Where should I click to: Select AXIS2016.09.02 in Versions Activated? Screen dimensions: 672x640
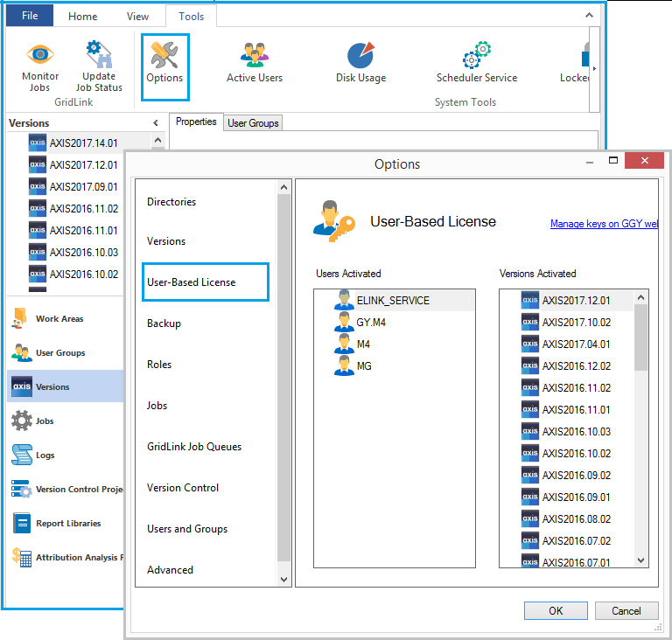point(576,475)
